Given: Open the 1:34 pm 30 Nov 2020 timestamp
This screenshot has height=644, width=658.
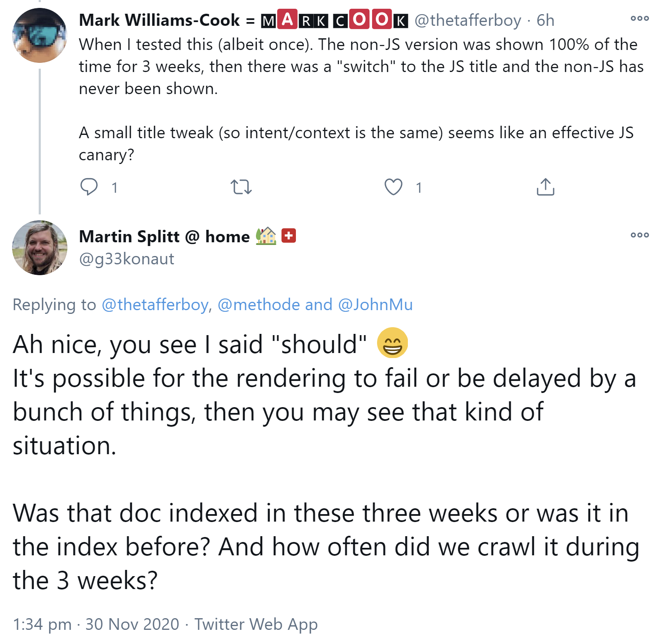Looking at the screenshot, I should [x=96, y=624].
